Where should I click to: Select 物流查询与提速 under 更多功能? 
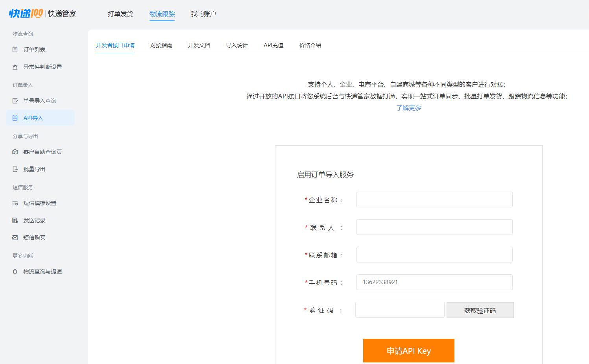(42, 271)
